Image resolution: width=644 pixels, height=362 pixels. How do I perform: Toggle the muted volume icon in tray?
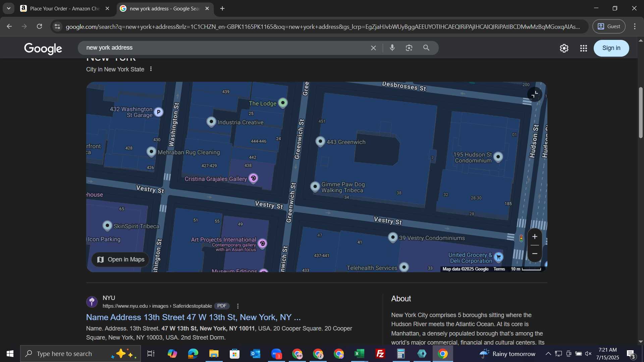[x=588, y=354]
